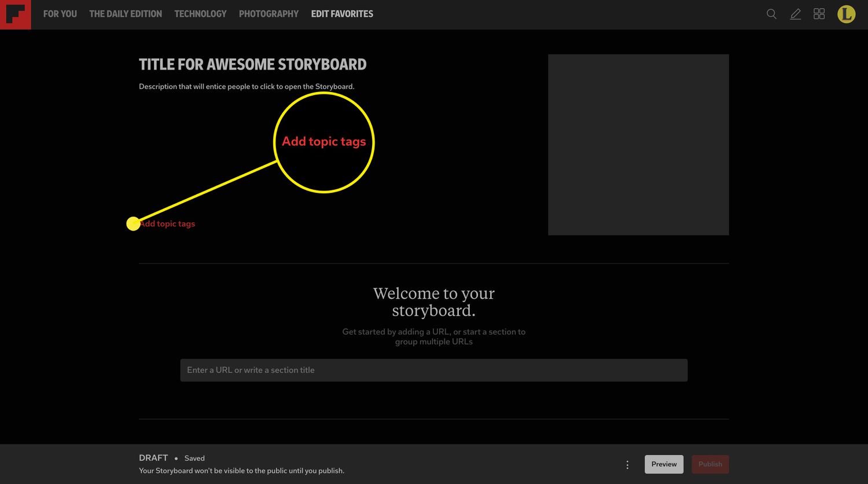This screenshot has height=484, width=868.
Task: Go to the For You tab
Action: [x=60, y=14]
